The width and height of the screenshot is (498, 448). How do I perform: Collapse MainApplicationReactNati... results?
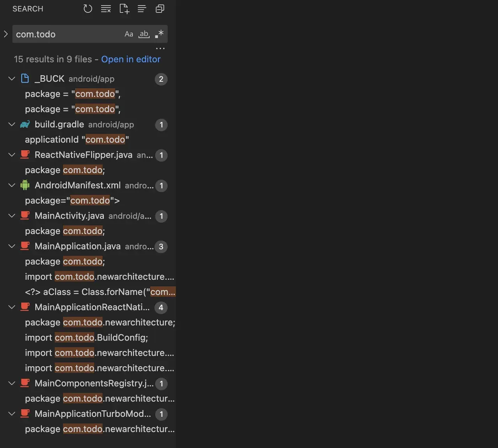click(12, 307)
